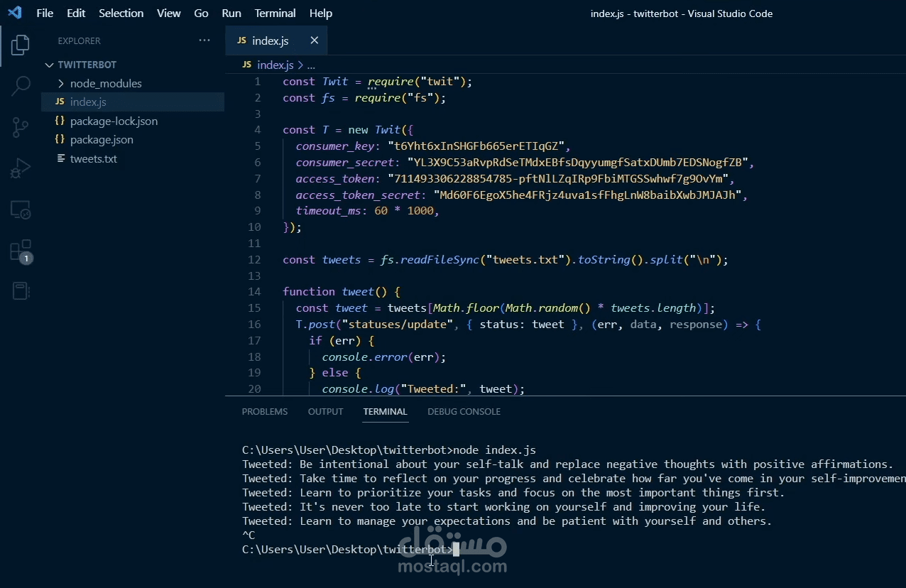Select the TERMINAL panel tab
Viewport: 906px width, 588px height.
coord(385,411)
